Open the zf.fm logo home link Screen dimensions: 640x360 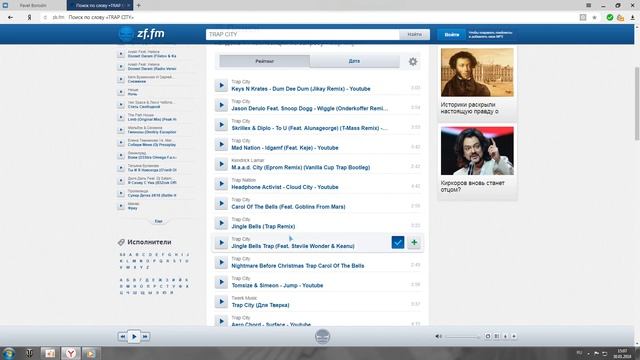142,34
